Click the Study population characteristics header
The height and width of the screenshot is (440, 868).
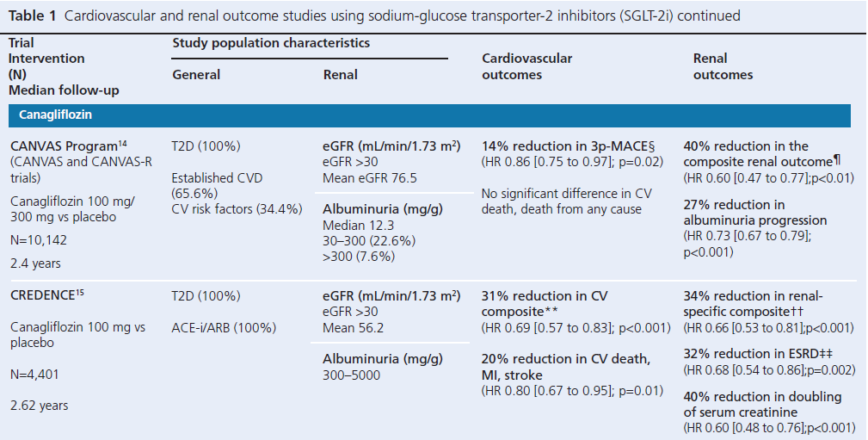[271, 42]
